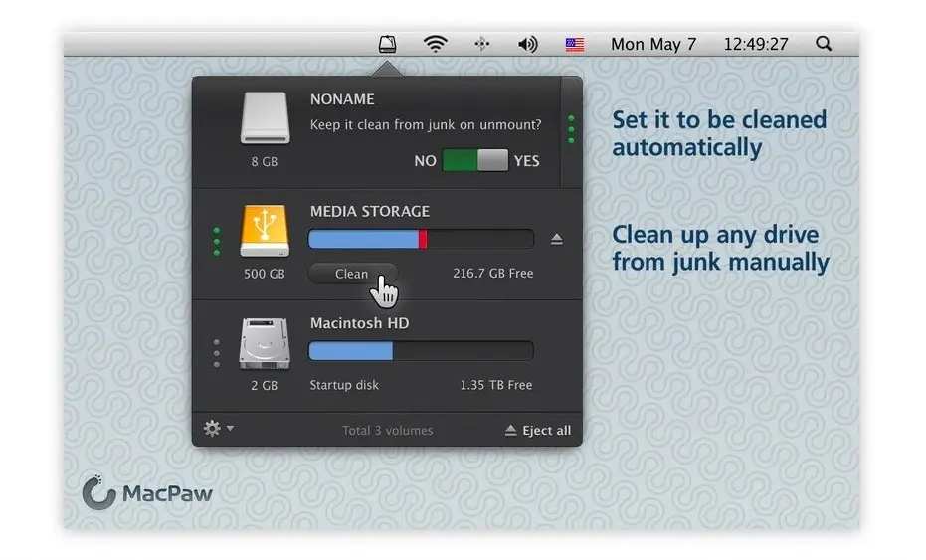The image size is (926, 560).
Task: Open the settings gear dropdown
Action: coord(219,429)
